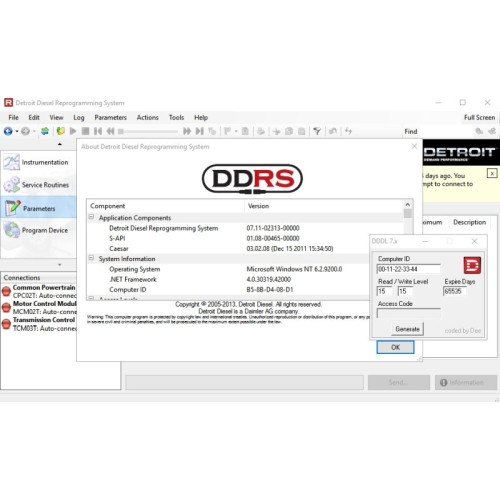
Task: Click the About list scrollbar thumb
Action: click(408, 213)
